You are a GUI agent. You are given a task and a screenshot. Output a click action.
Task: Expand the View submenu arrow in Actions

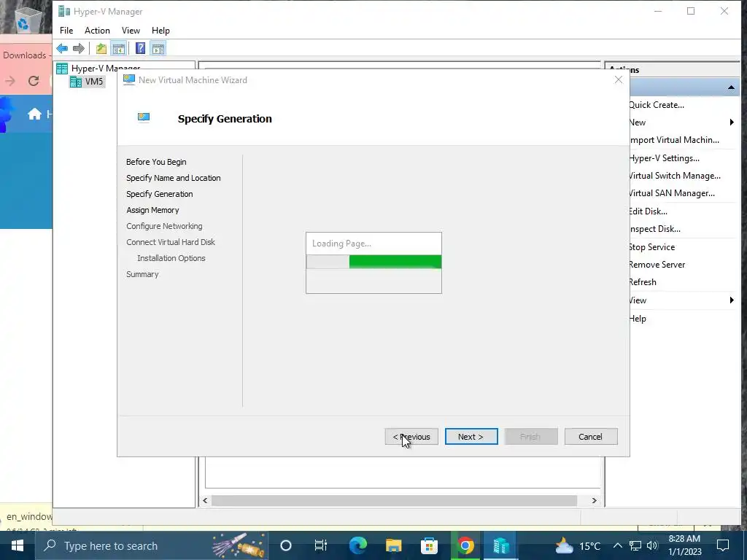[732, 300]
